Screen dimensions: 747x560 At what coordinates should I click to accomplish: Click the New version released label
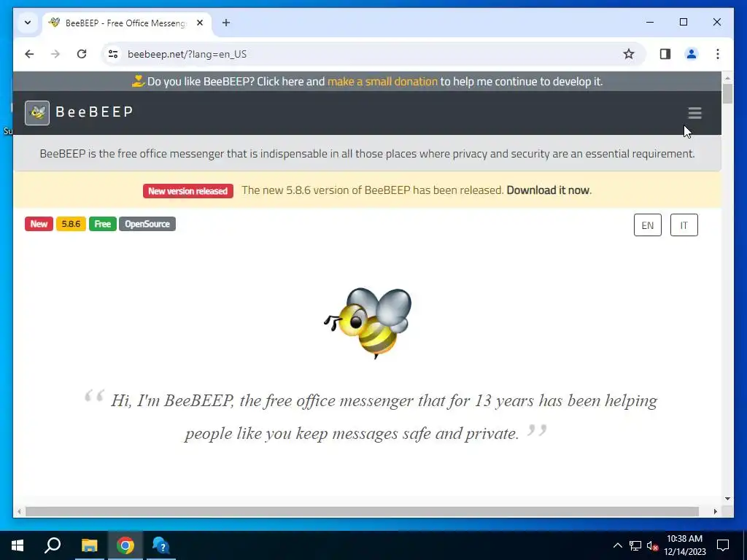point(187,191)
